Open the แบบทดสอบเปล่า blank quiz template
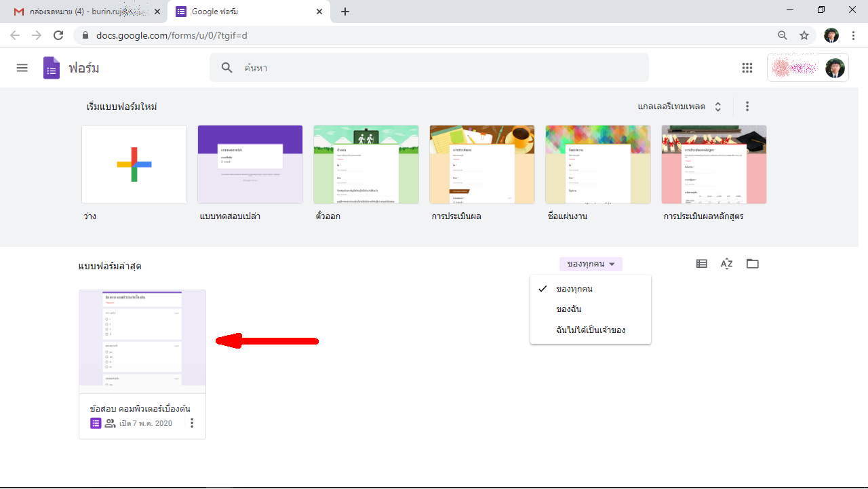 click(250, 164)
